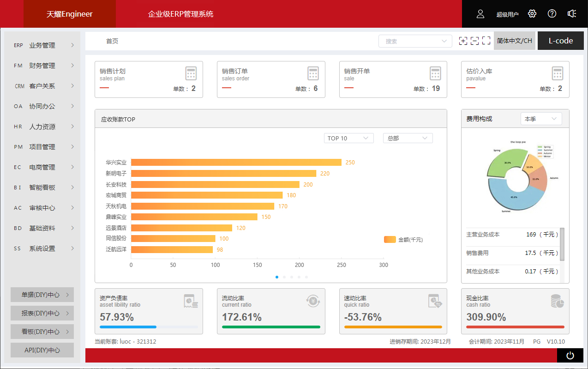Viewport: 588px width, 369px height.
Task: Open the 首页 tab
Action: [112, 41]
